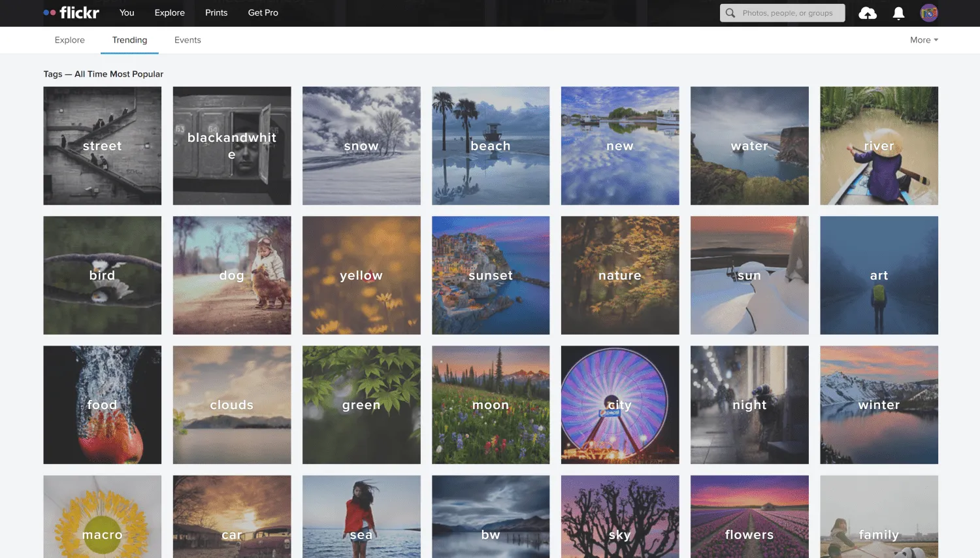Click the Get Pro link

pos(263,12)
